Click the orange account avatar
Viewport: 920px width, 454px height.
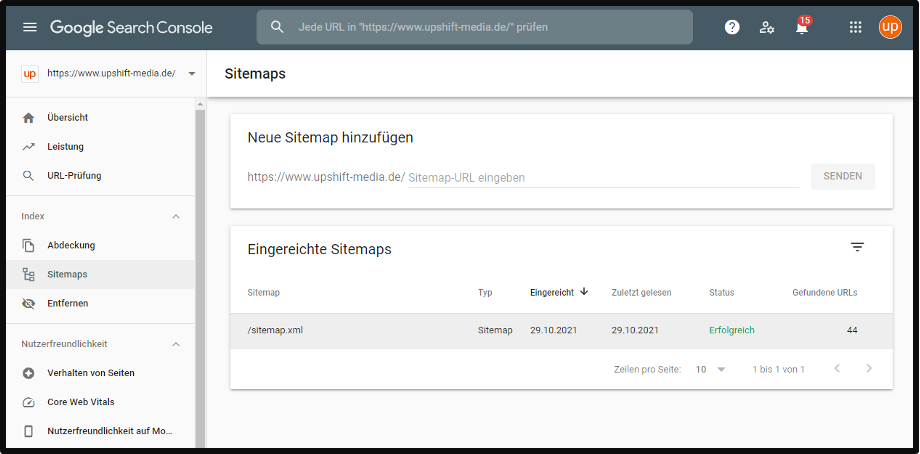point(889,27)
